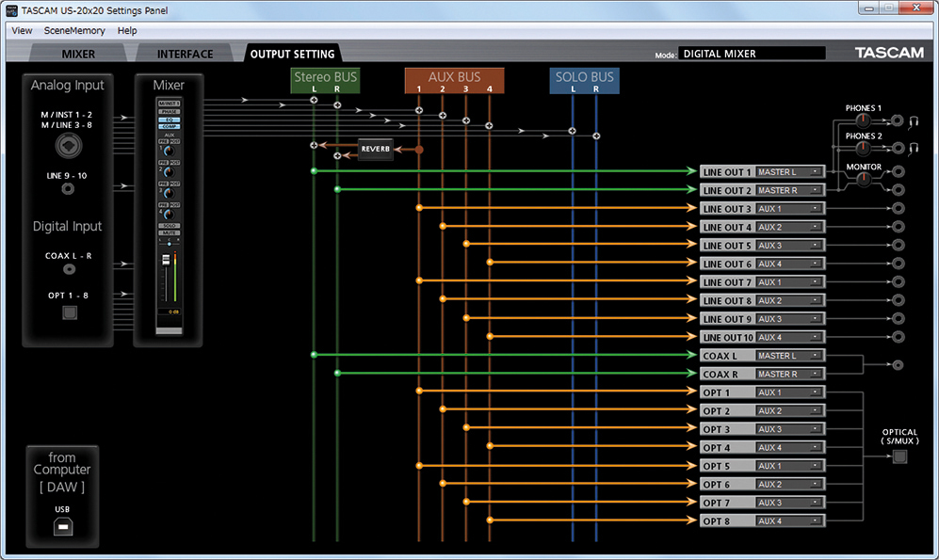
Task: Click the OPT 1 - 8 optical input icon
Action: click(68, 312)
